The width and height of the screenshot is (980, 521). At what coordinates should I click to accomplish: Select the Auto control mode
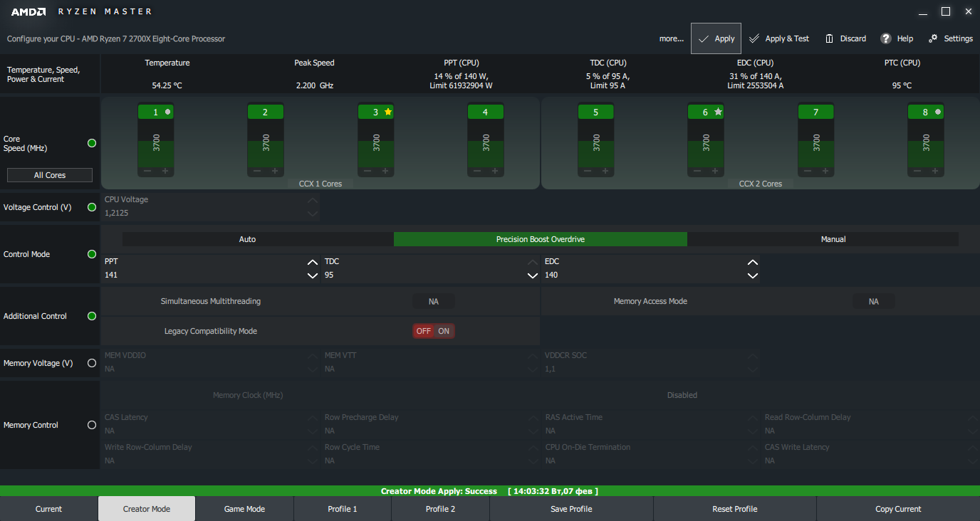click(247, 239)
